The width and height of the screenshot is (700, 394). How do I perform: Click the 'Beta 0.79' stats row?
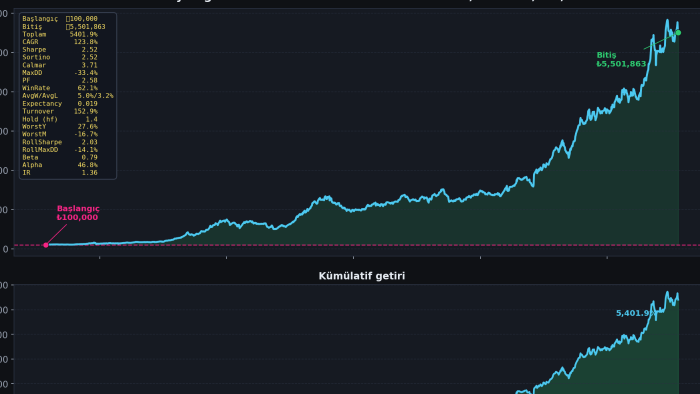click(x=60, y=157)
